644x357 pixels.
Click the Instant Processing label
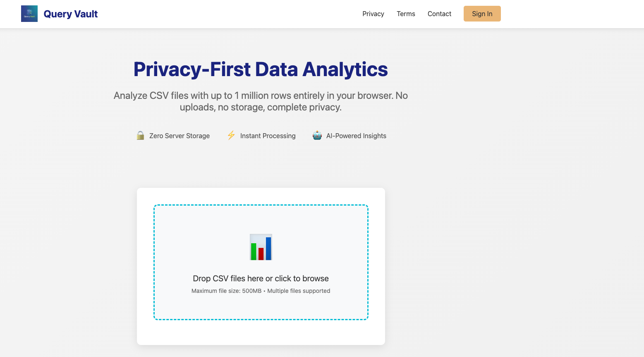click(268, 136)
